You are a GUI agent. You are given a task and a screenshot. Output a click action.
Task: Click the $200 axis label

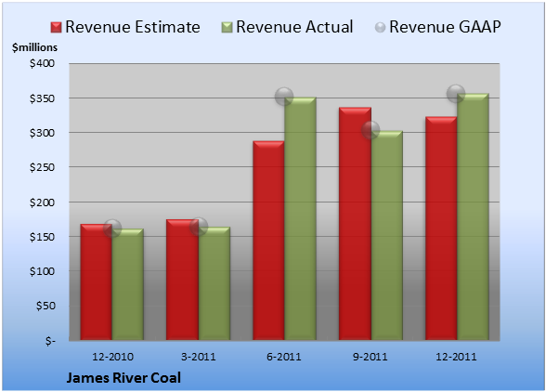[x=42, y=203]
